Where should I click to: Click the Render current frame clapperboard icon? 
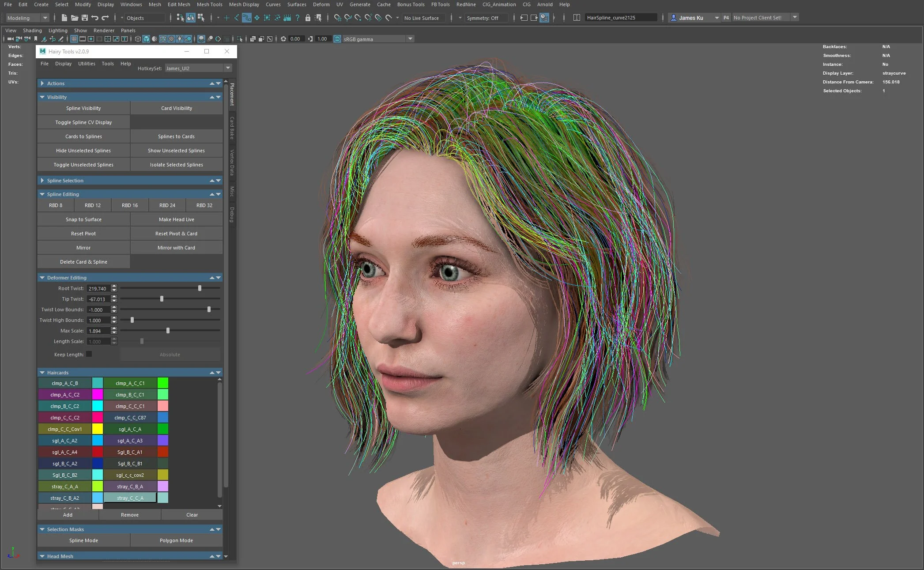[x=287, y=18]
